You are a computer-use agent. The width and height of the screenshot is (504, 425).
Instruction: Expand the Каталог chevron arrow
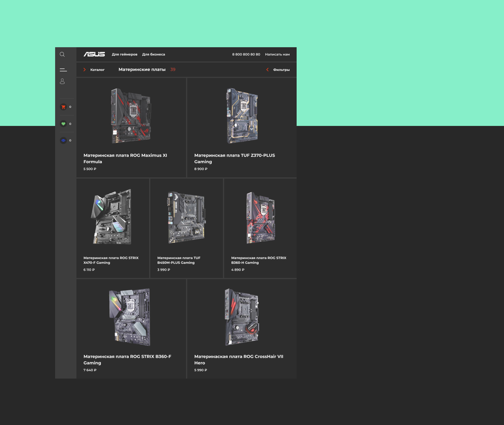point(85,70)
